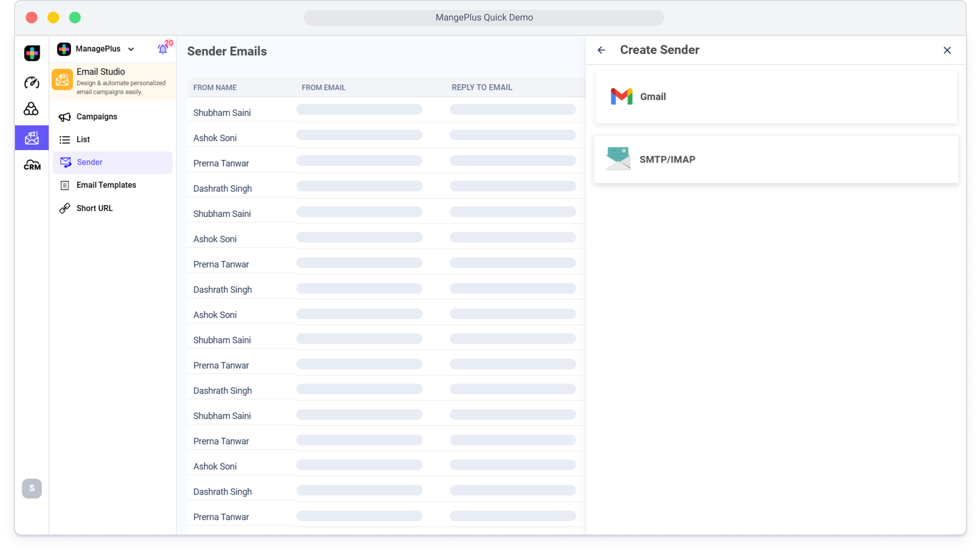
Task: Open the Campaigns menu item
Action: (x=97, y=117)
